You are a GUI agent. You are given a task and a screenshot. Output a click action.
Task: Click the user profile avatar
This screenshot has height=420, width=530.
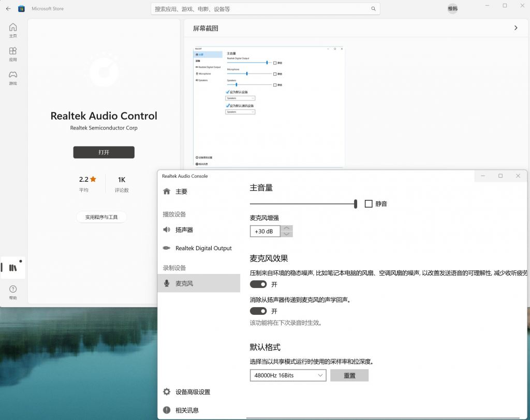tap(452, 9)
